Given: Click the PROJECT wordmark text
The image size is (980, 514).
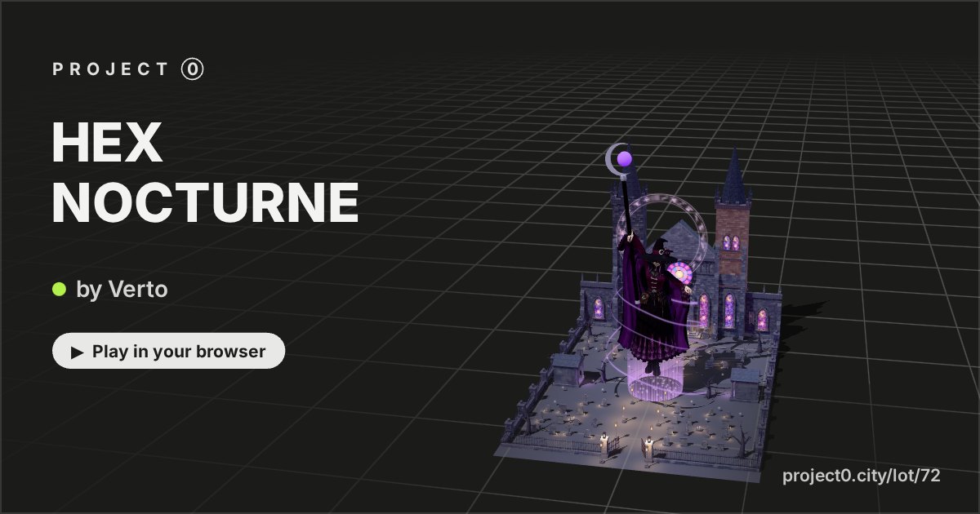Looking at the screenshot, I should 110,70.
